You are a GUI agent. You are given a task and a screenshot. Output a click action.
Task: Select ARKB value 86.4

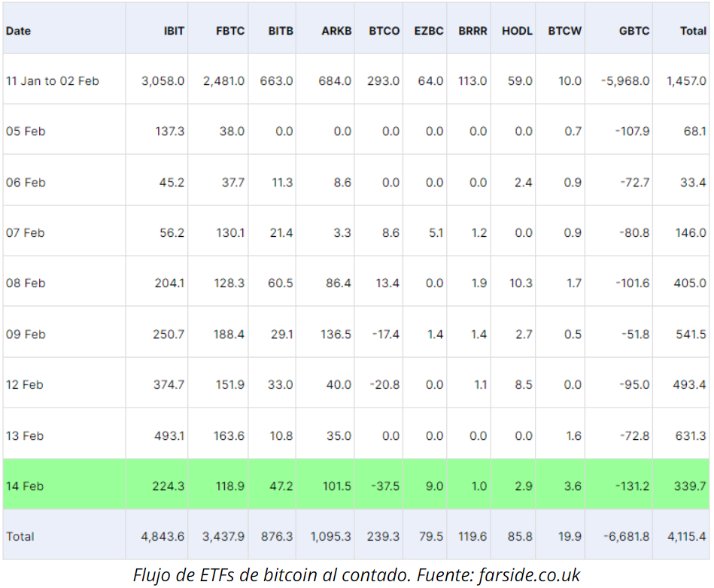(339, 283)
